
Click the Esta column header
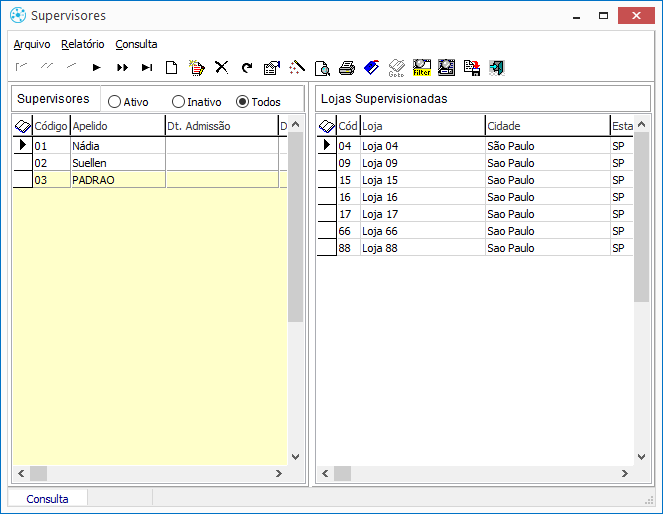(x=622, y=126)
